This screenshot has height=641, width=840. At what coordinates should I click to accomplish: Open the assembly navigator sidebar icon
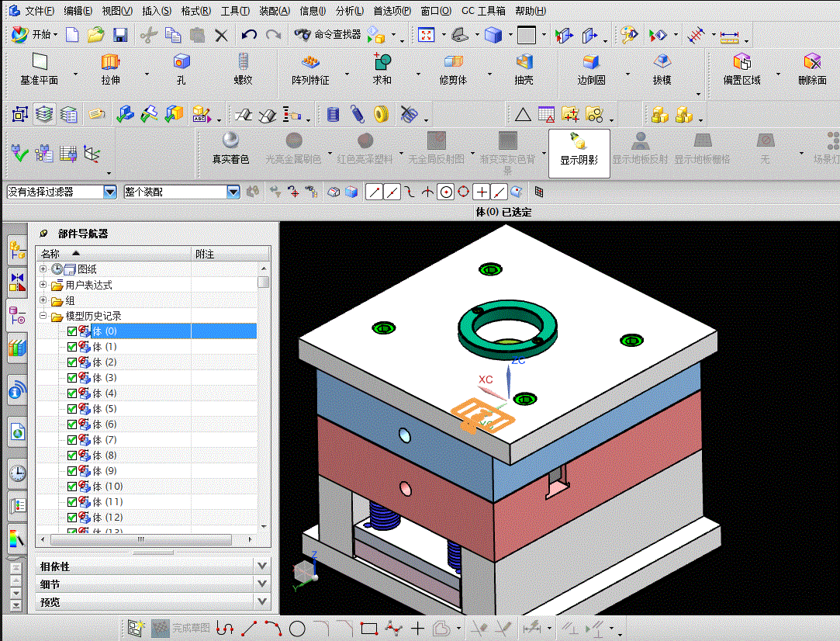coord(18,250)
